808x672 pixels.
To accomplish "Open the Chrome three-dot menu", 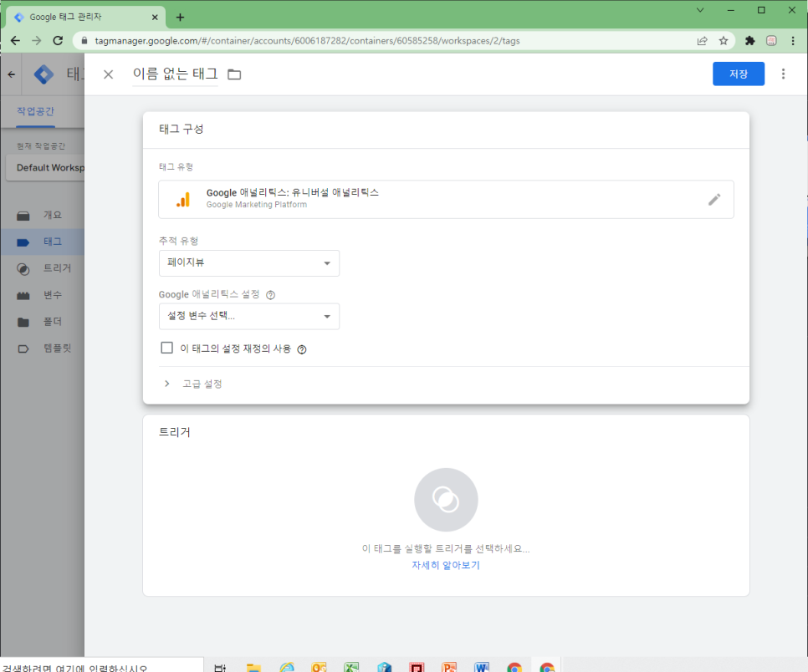I will 793,41.
